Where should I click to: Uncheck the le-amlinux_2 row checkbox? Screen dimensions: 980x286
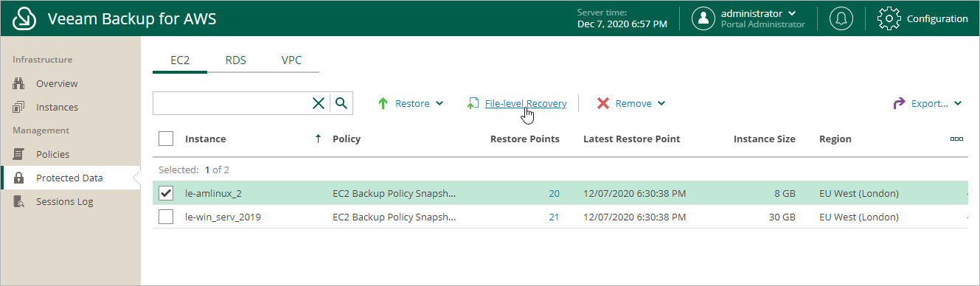click(166, 193)
